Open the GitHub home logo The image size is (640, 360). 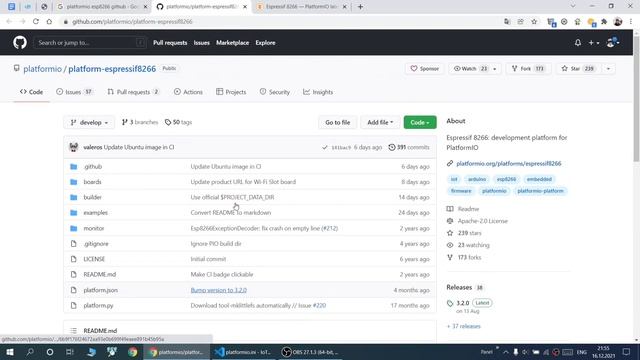[20, 42]
